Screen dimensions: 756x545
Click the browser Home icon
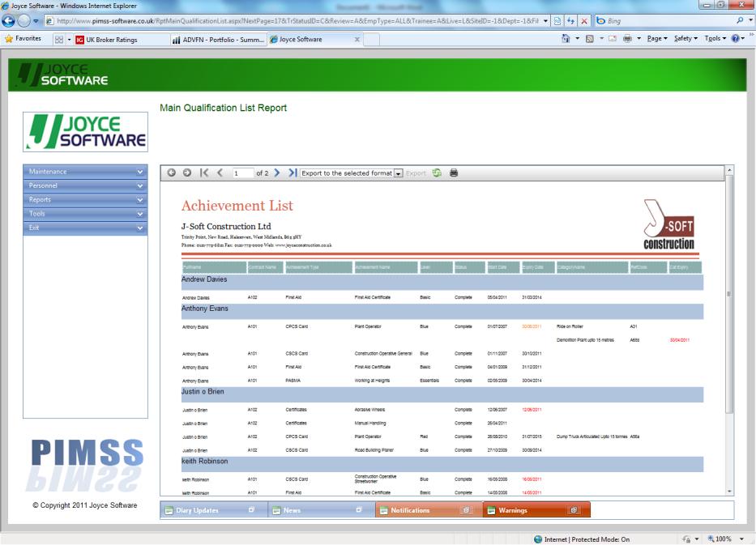pyautogui.click(x=566, y=39)
